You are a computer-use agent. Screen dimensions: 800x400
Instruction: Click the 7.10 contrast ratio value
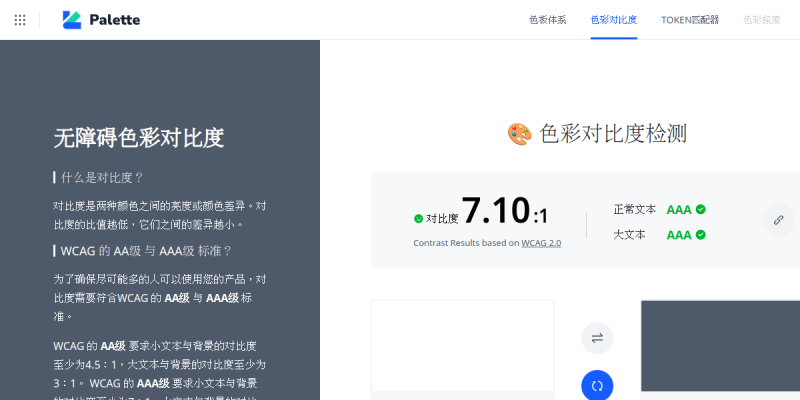pos(496,210)
